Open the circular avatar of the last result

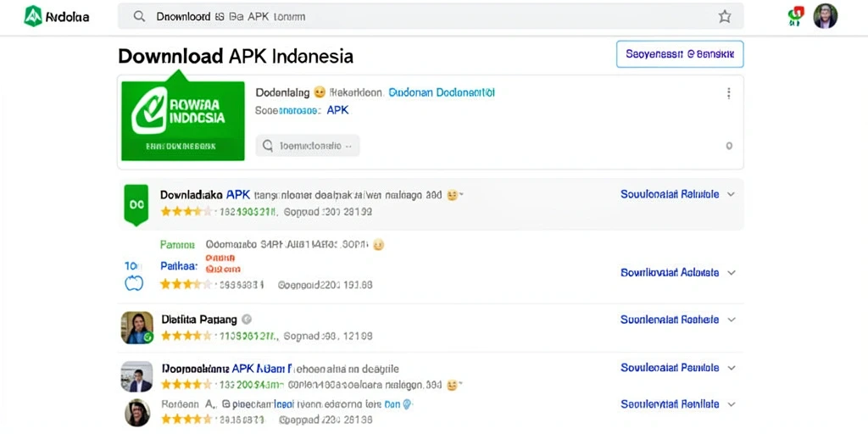coord(137,413)
